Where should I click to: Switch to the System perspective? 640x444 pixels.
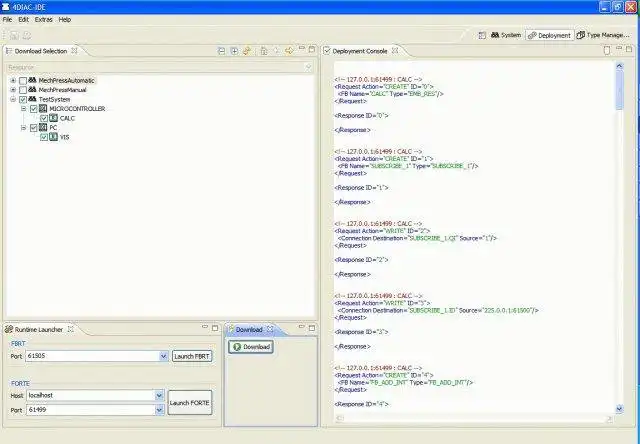506,36
